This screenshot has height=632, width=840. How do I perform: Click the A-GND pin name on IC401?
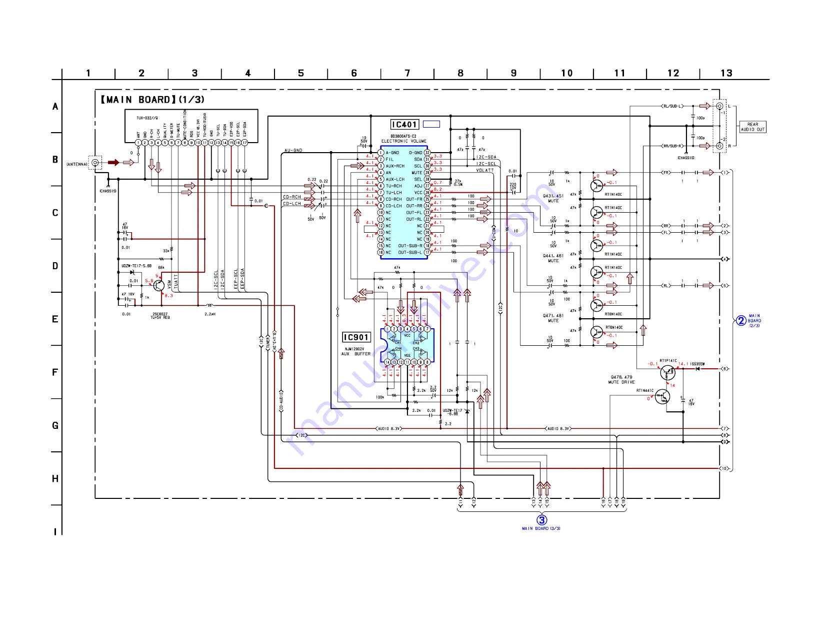[x=392, y=153]
